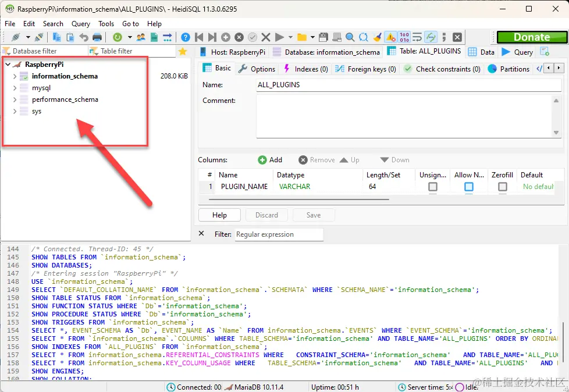Click the Filter regular expression field
Screen dimensions: 569x392
[x=279, y=234]
